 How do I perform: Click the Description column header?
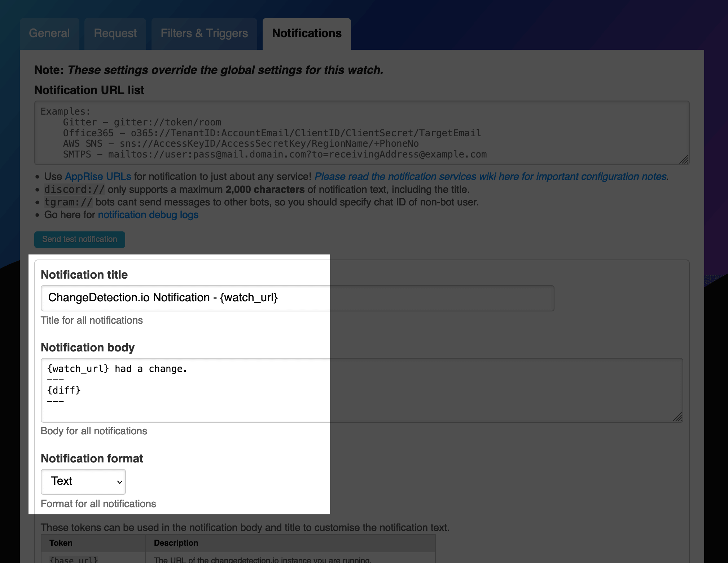click(176, 543)
